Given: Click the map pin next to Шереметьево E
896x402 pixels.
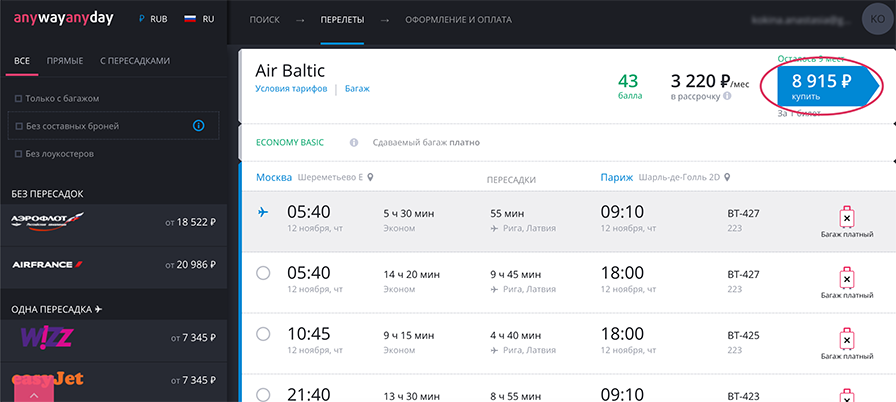Looking at the screenshot, I should pos(370,178).
